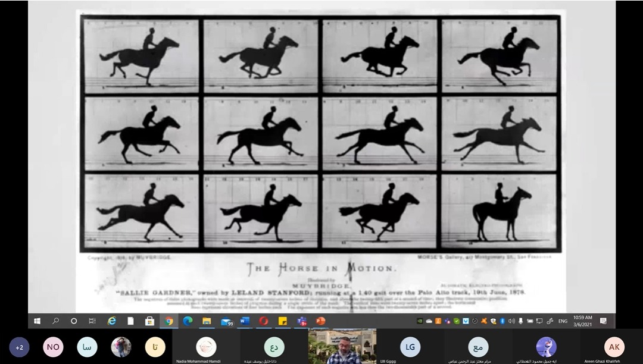Open Windows Security shield tray icon
Viewport: 643px width, 364px height.
[x=493, y=321]
